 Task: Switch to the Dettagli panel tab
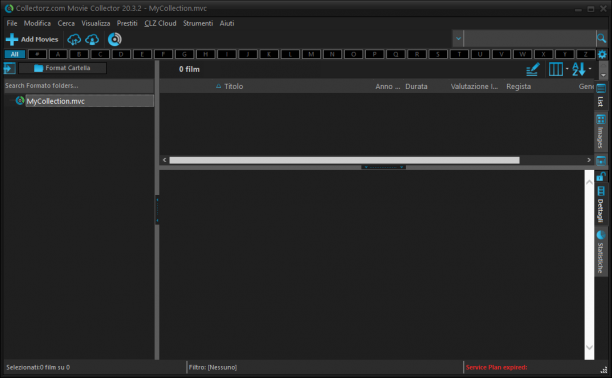(x=601, y=204)
